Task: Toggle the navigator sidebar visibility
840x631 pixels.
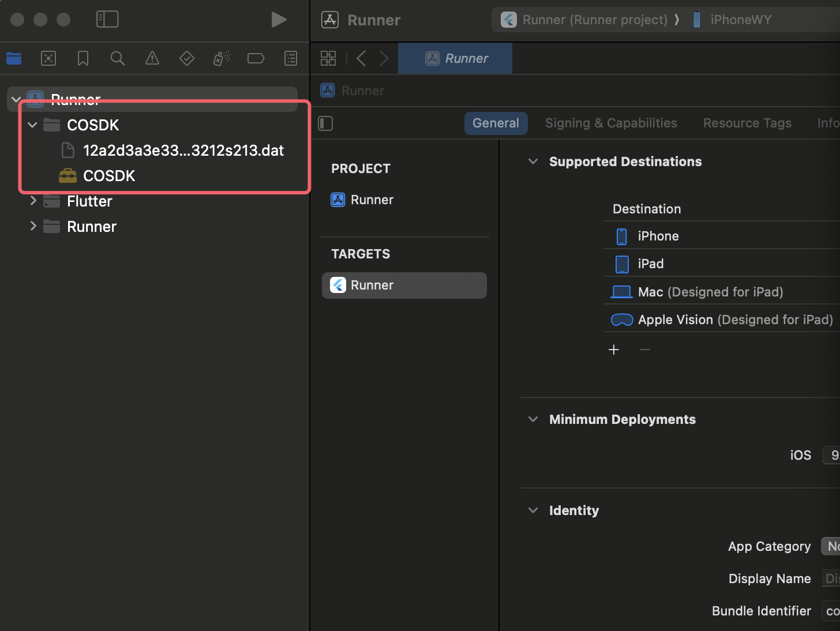Action: click(107, 19)
